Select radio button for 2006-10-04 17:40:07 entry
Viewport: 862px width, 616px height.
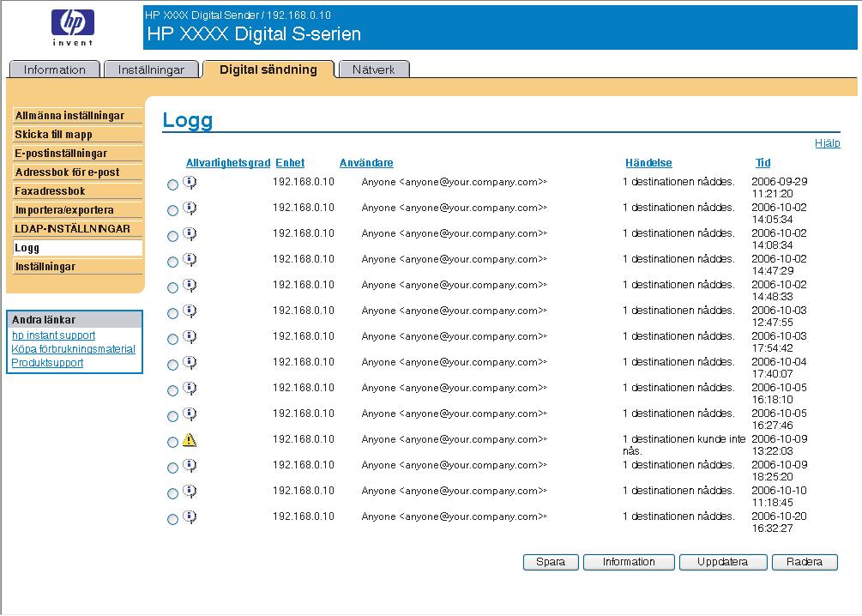[172, 365]
